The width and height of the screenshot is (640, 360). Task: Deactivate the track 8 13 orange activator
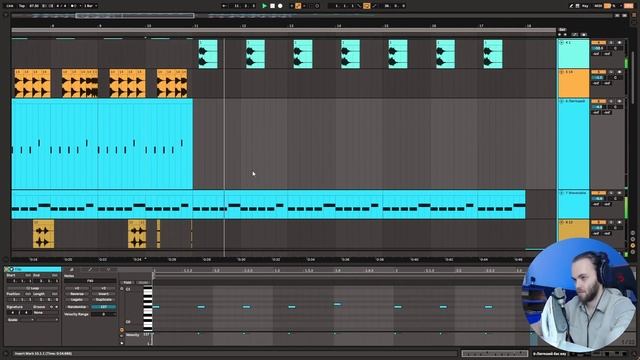click(598, 222)
